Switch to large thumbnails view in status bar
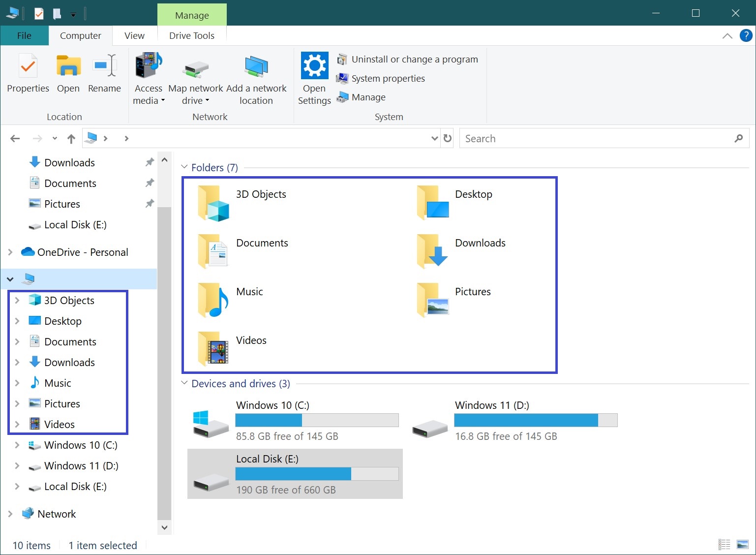Viewport: 756px width, 555px height. (x=742, y=544)
